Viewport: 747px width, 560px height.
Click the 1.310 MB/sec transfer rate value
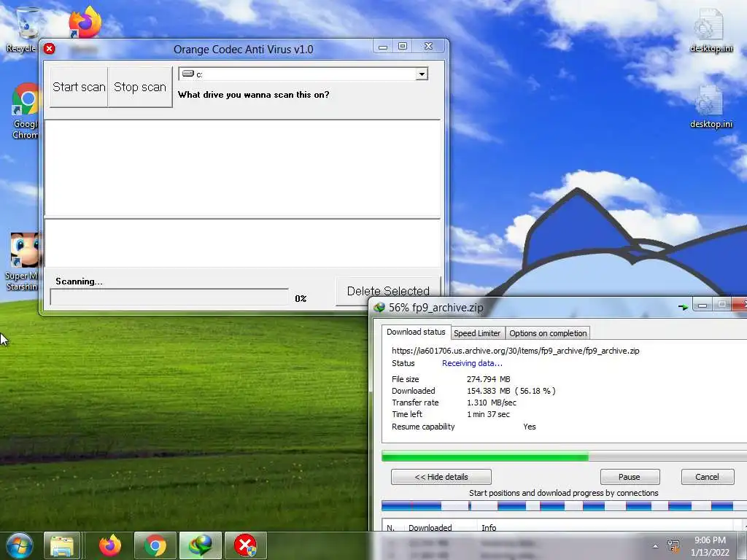click(x=492, y=402)
